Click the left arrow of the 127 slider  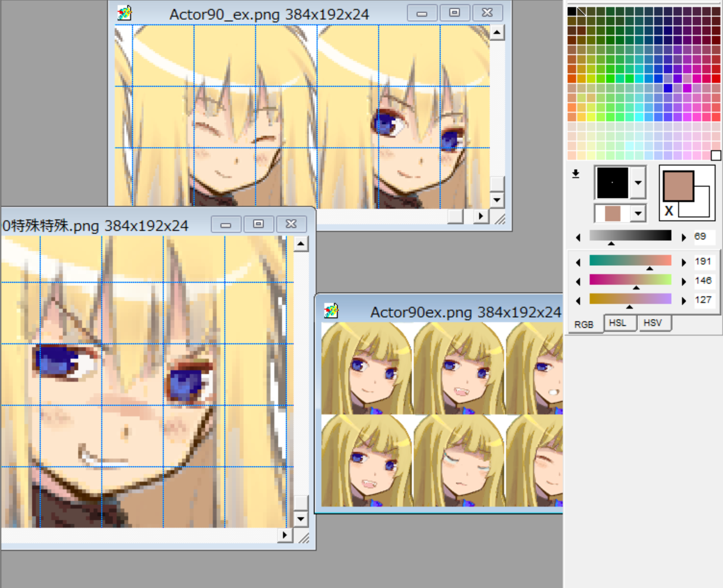pyautogui.click(x=578, y=301)
